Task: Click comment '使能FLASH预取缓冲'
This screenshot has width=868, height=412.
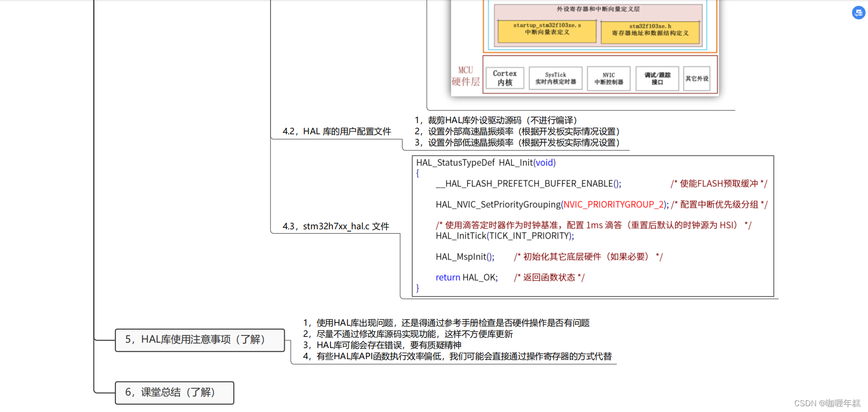Action: [719, 184]
